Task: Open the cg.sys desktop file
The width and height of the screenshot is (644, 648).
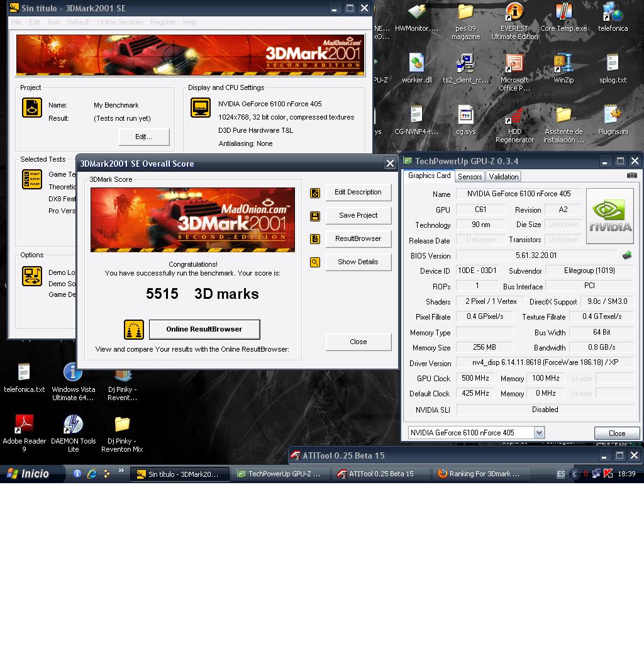Action: pyautogui.click(x=465, y=120)
